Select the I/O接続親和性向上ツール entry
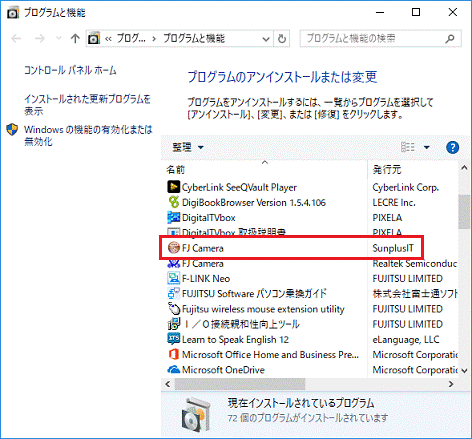Screen dimensions: 472x439 (x=242, y=324)
